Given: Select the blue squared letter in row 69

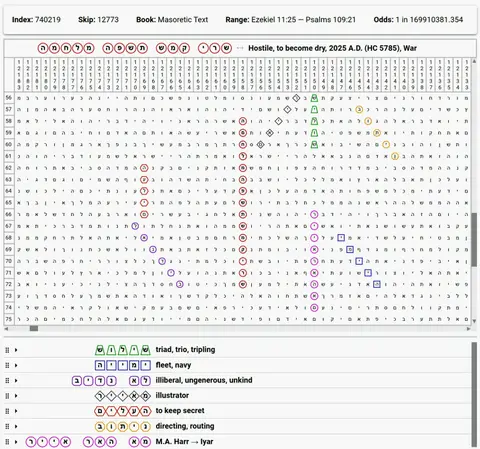Looking at the screenshot, I should click(x=350, y=249).
